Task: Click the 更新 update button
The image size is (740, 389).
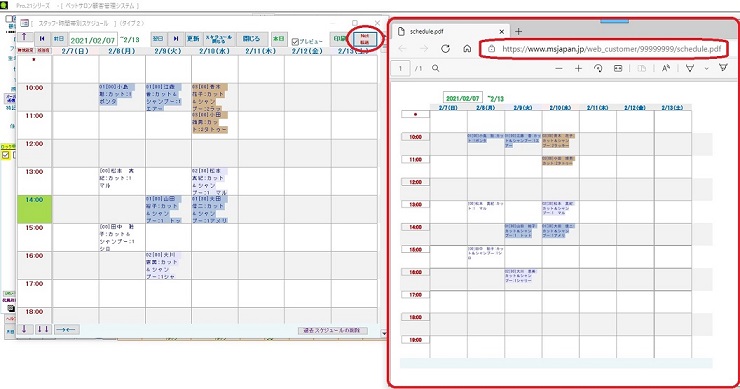Action: 193,39
